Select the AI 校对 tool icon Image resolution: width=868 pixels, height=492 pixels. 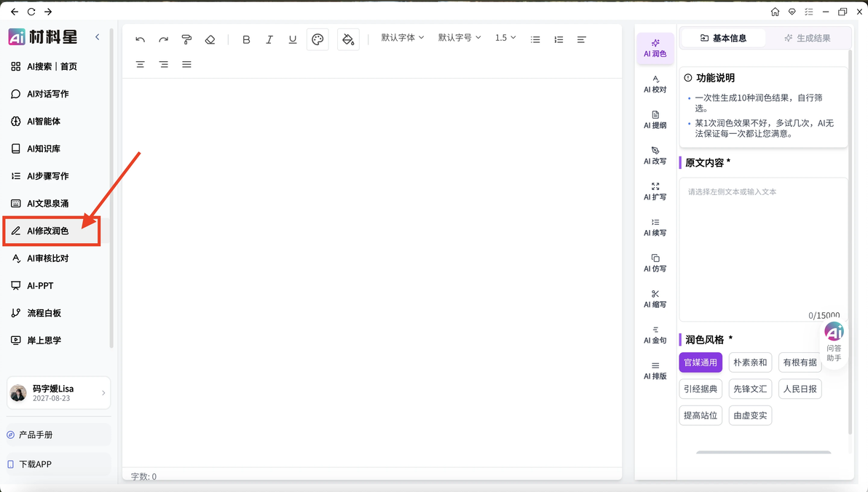(655, 84)
